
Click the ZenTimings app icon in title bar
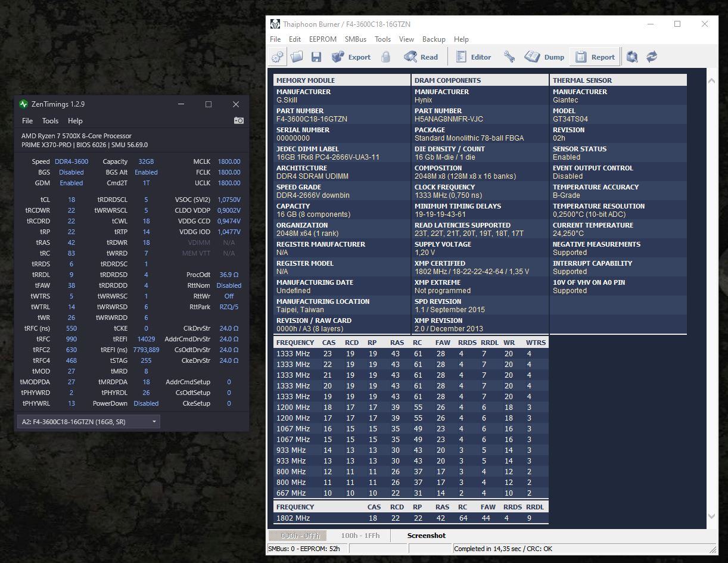pyautogui.click(x=23, y=104)
